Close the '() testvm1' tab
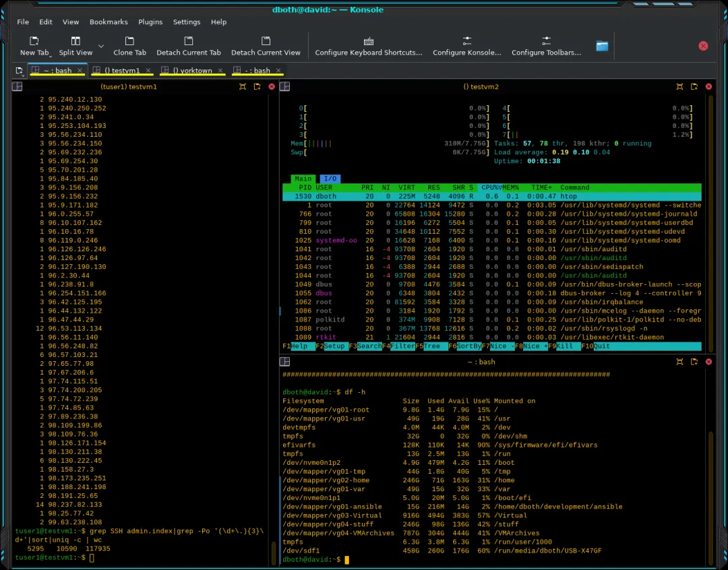 (148, 71)
